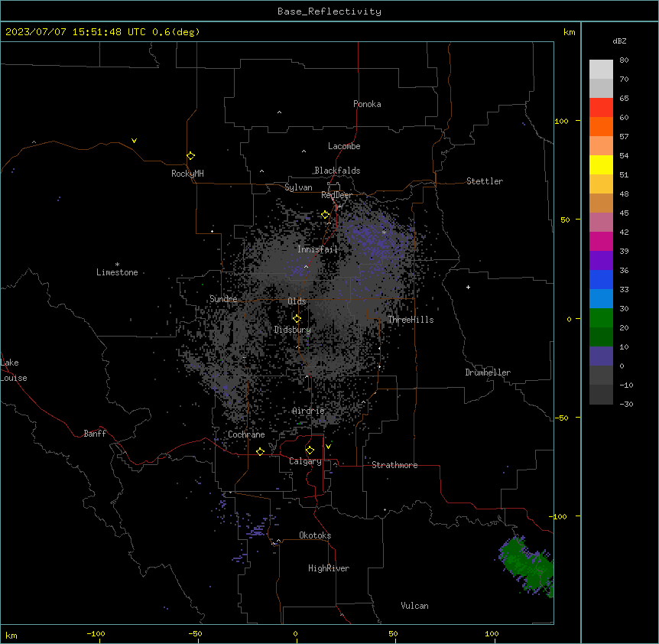The width and height of the screenshot is (659, 644).
Task: Click the Banff town label
Action: (x=95, y=434)
